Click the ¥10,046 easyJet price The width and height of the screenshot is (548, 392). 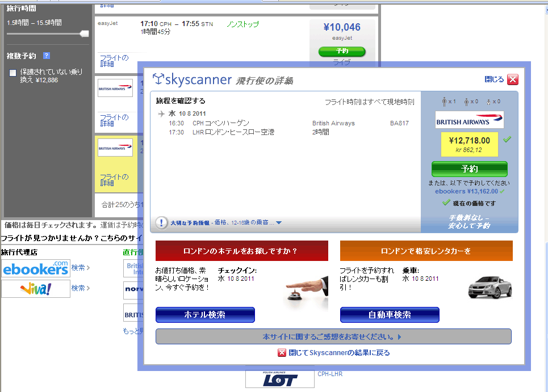[342, 27]
